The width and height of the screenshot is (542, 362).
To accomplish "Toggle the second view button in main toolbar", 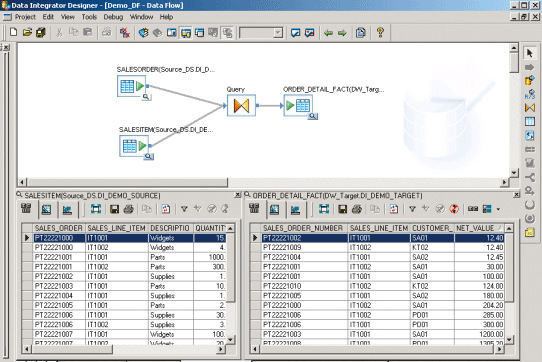I will click(186, 33).
